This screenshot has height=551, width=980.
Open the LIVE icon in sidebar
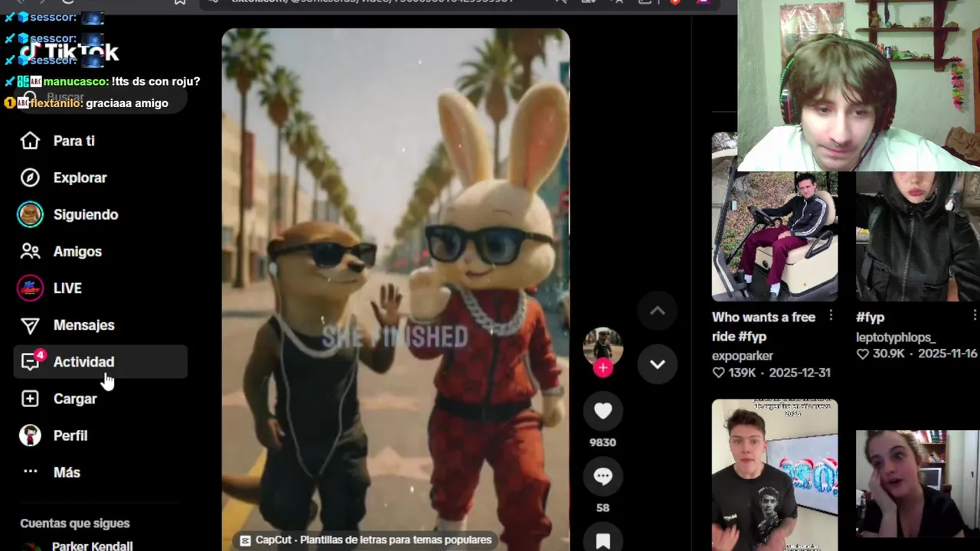(x=30, y=288)
